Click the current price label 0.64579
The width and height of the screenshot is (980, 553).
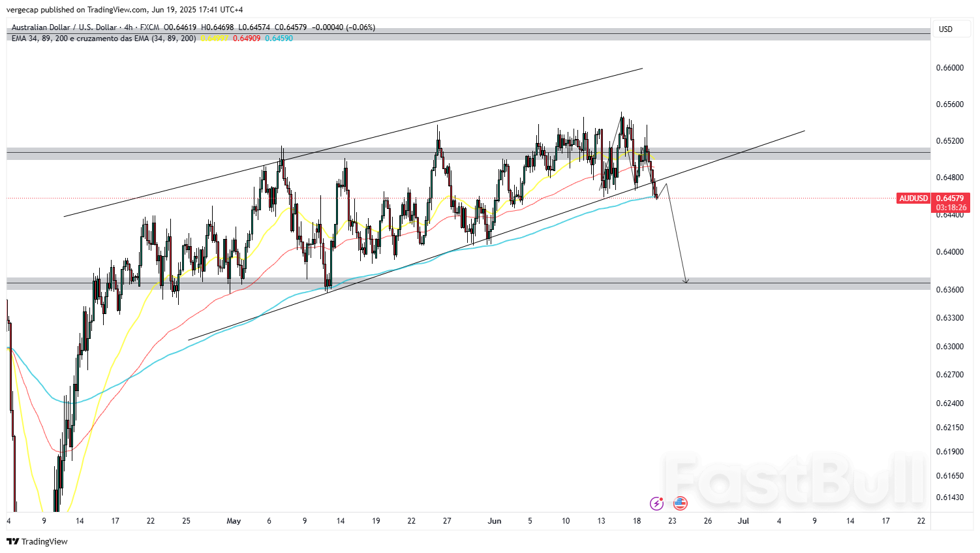[x=950, y=198]
